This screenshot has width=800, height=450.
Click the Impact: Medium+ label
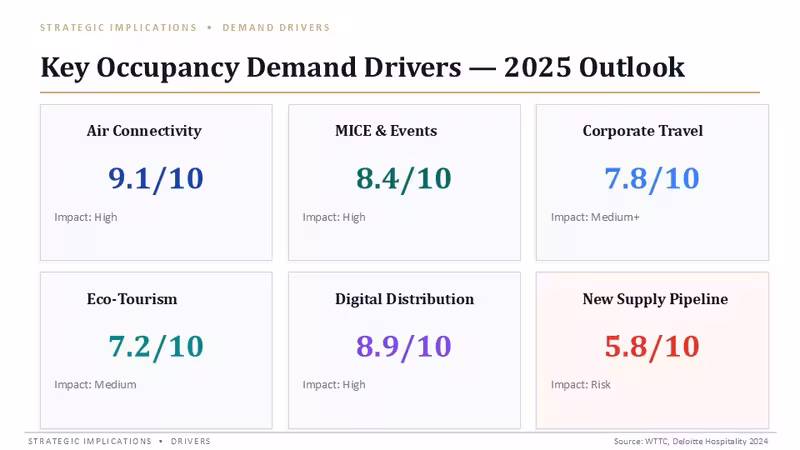point(595,217)
